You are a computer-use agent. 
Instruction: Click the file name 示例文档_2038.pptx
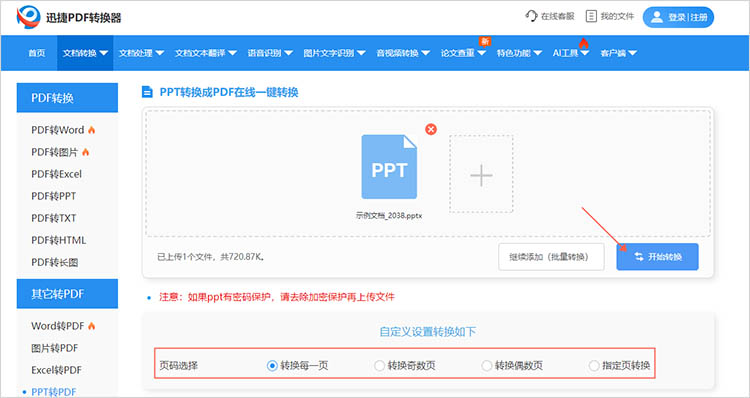[x=389, y=216]
